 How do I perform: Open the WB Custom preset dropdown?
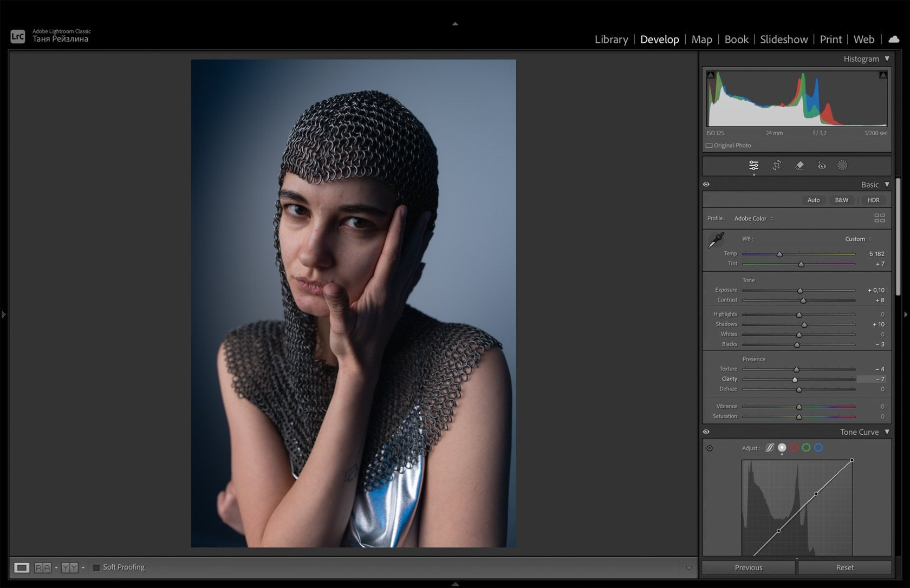[x=857, y=239]
